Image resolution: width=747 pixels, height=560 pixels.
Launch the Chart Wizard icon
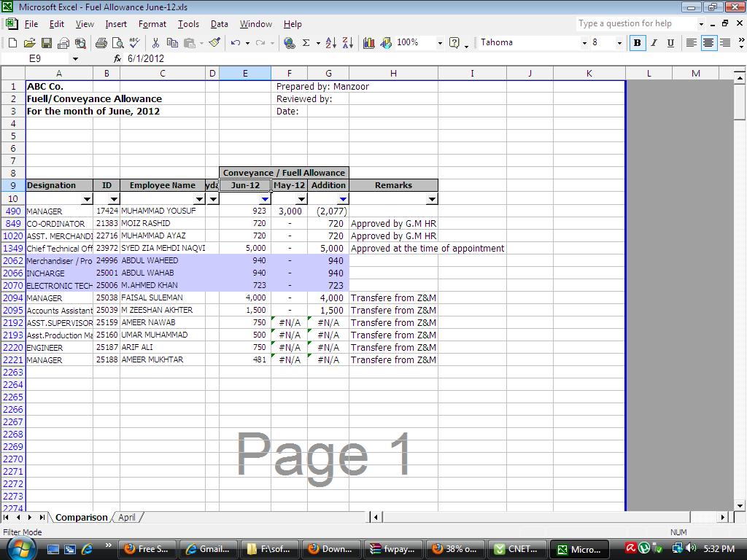point(368,43)
